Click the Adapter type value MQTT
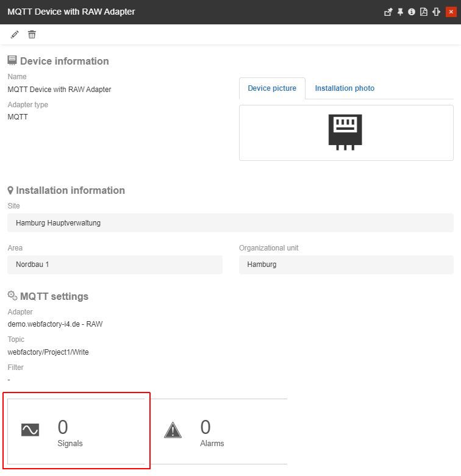 pos(18,117)
